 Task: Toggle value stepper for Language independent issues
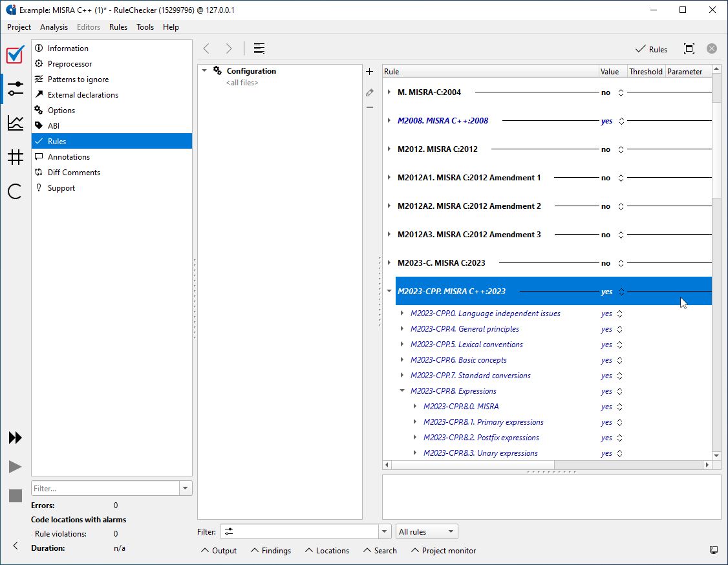point(620,314)
